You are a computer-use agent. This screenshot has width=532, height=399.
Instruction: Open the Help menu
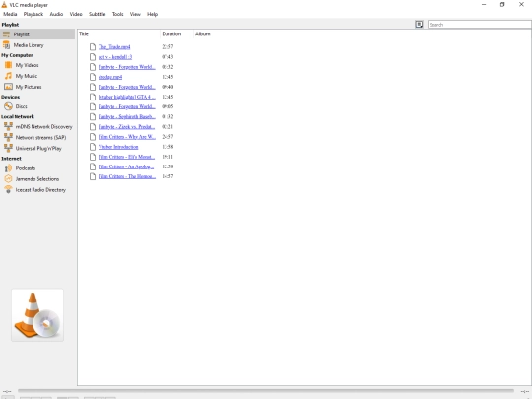152,14
